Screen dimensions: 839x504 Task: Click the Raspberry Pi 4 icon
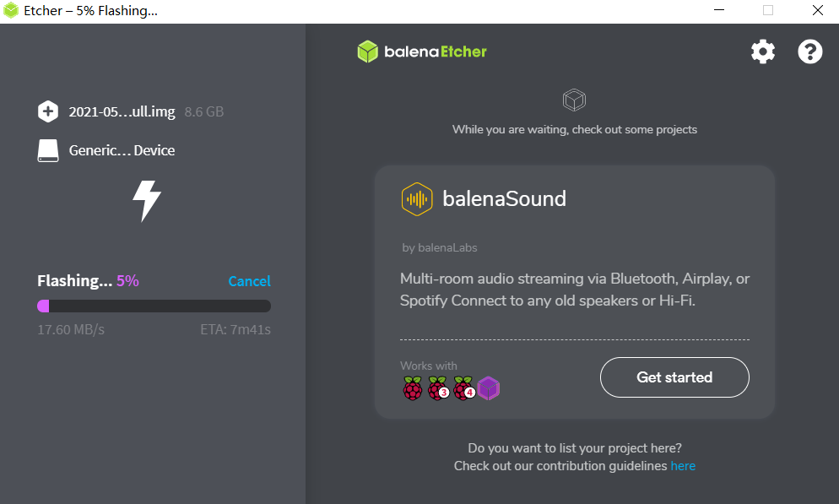tap(463, 388)
